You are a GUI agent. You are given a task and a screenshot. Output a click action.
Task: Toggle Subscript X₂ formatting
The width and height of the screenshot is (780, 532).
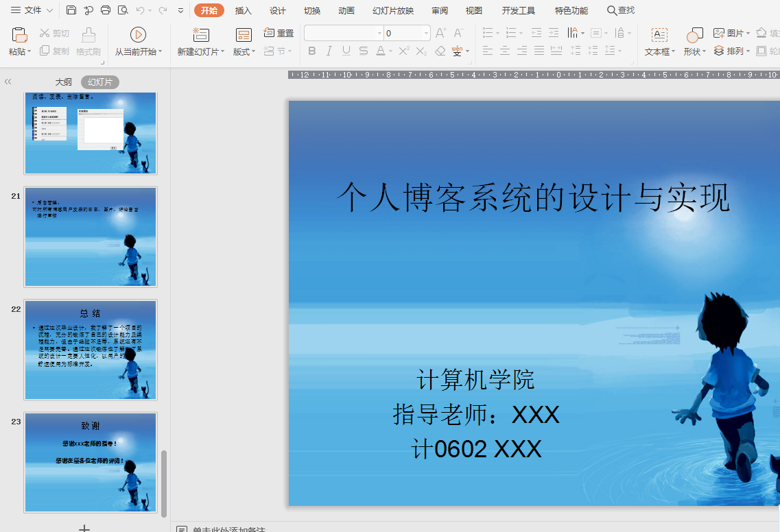tap(421, 51)
